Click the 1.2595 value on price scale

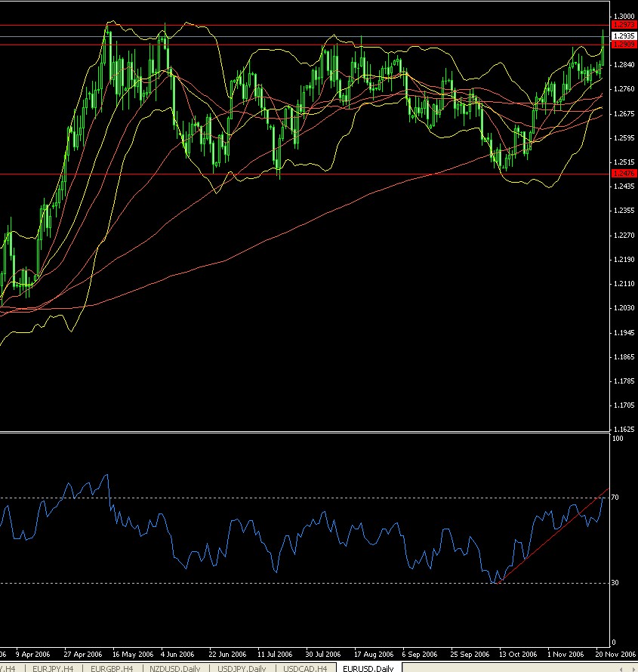[624, 138]
